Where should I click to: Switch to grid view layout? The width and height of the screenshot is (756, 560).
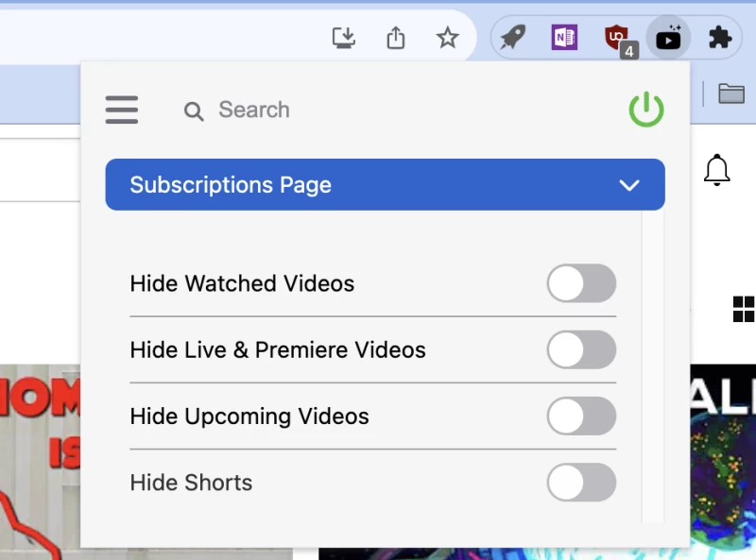pyautogui.click(x=744, y=308)
